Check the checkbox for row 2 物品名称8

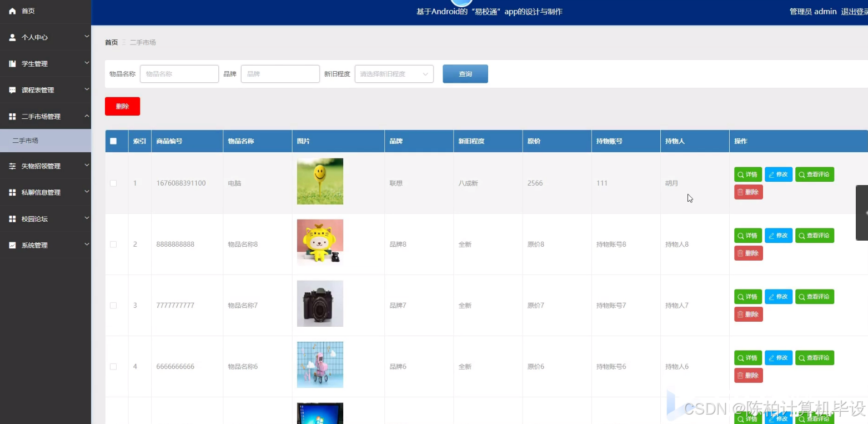coord(113,245)
